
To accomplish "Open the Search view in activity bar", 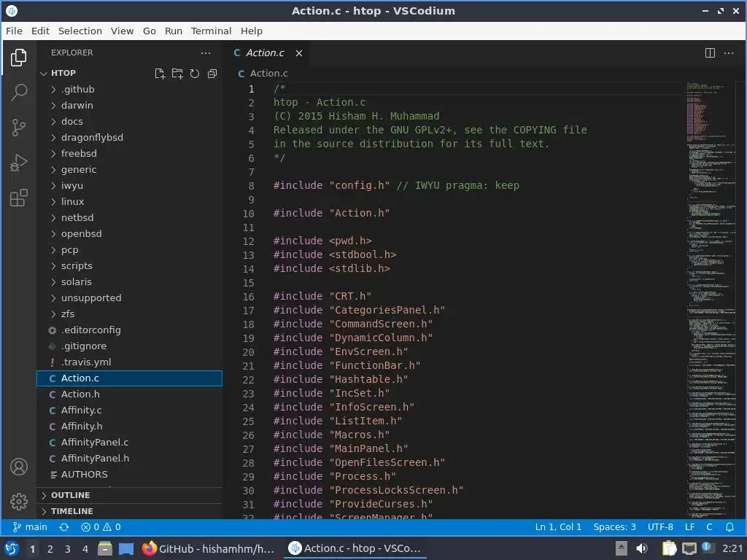I will click(18, 92).
